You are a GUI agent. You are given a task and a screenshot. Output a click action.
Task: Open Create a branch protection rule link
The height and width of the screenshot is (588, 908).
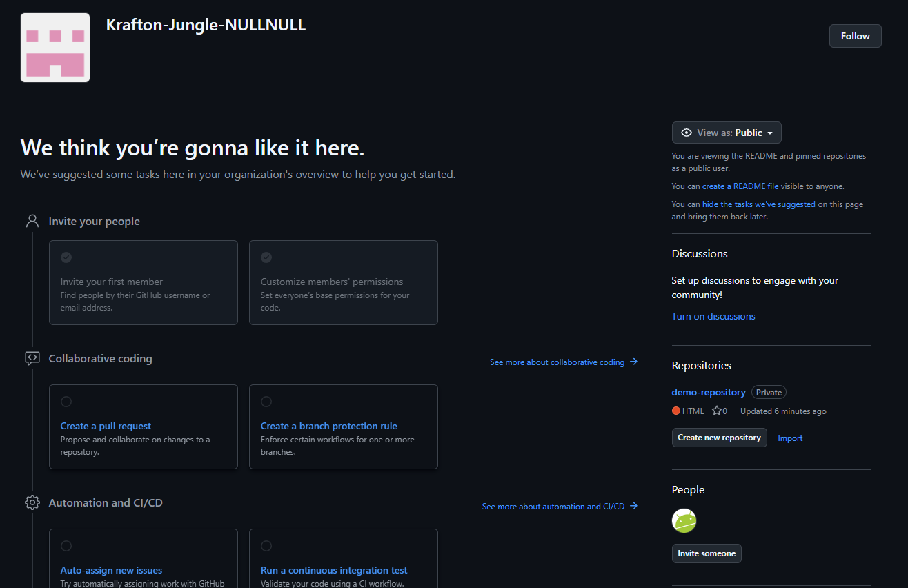[x=329, y=426]
